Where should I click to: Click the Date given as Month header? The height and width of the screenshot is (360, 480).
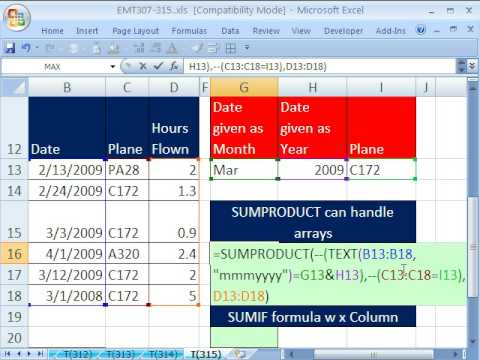(244, 128)
